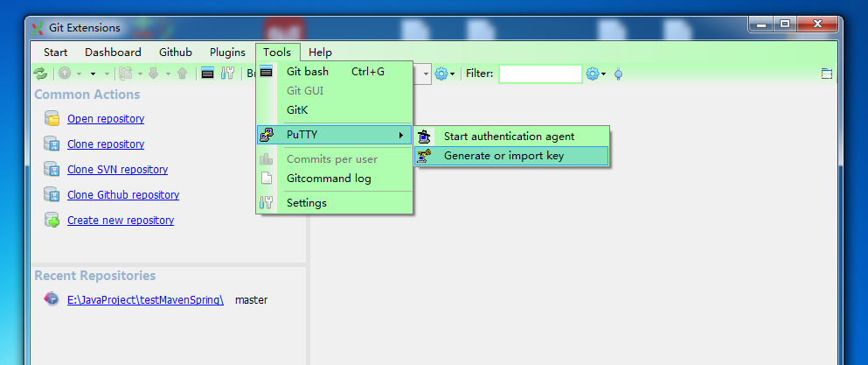This screenshot has width=868, height=365.
Task: Maximize the Git Extensions window
Action: (x=785, y=24)
